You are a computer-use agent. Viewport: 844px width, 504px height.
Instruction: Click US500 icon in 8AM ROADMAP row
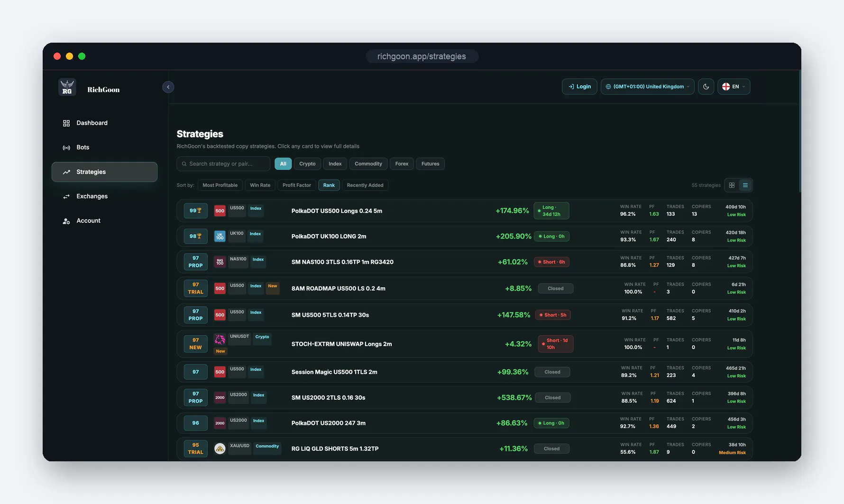[x=220, y=288]
